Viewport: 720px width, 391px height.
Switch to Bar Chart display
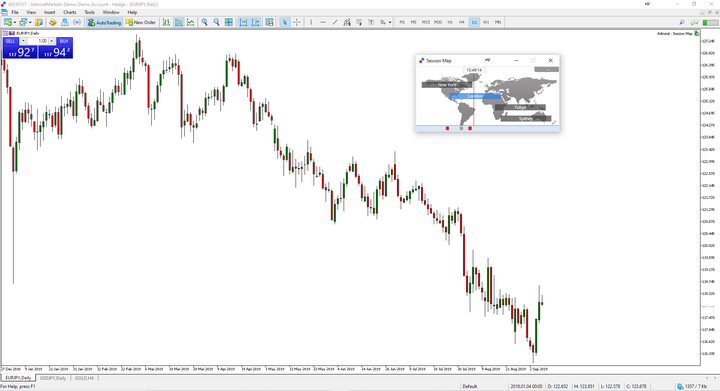(166, 22)
